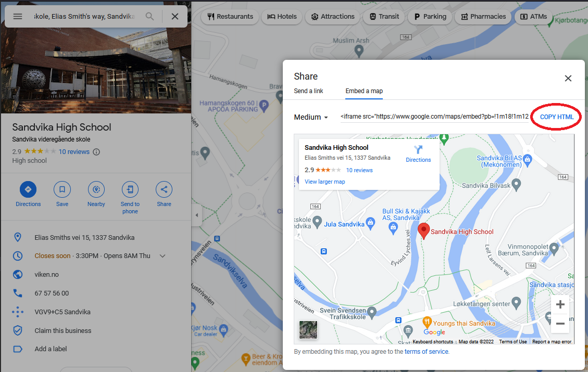Screen dimensions: 588x372
Task: Click the iframe embed code field
Action: pos(434,117)
